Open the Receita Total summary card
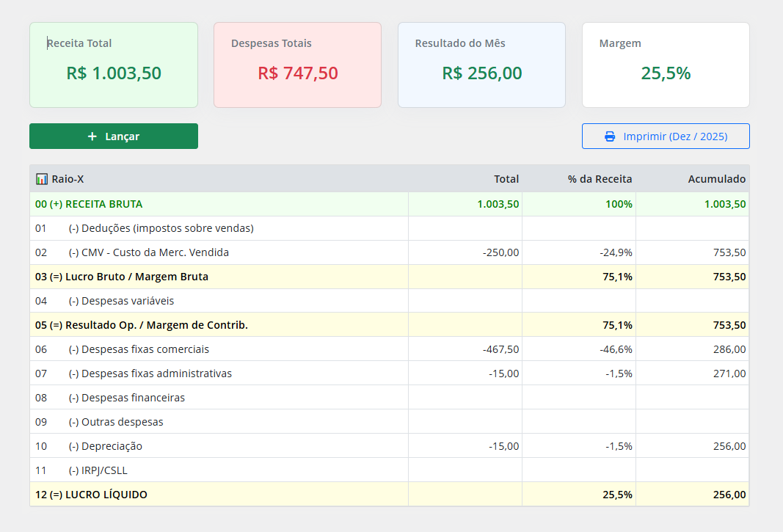This screenshot has height=532, width=783. pyautogui.click(x=114, y=65)
